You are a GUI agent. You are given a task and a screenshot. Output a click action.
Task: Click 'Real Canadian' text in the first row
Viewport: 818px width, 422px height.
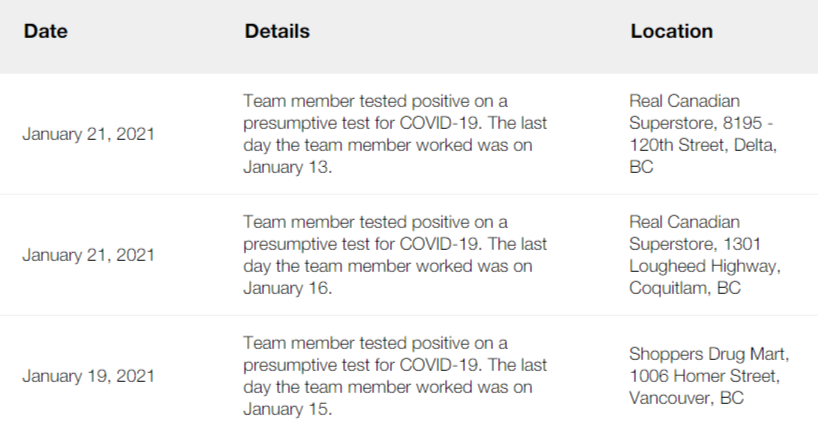684,101
